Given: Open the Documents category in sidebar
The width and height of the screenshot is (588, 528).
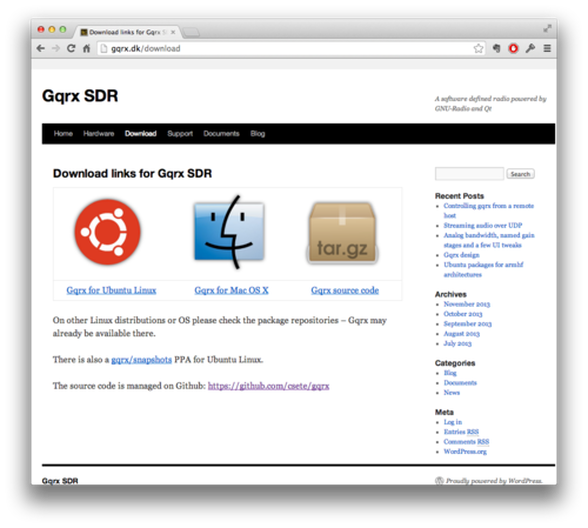Looking at the screenshot, I should click(x=460, y=382).
